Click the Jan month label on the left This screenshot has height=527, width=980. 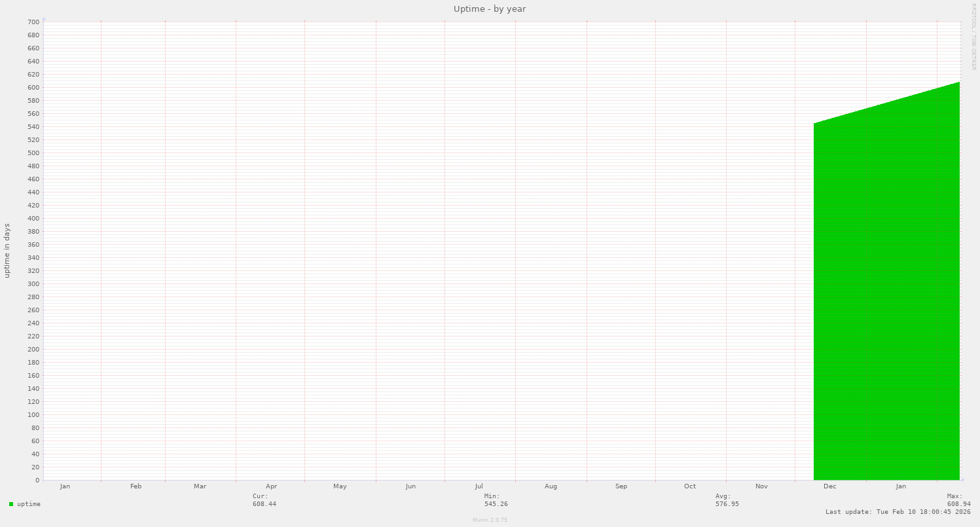(65, 486)
